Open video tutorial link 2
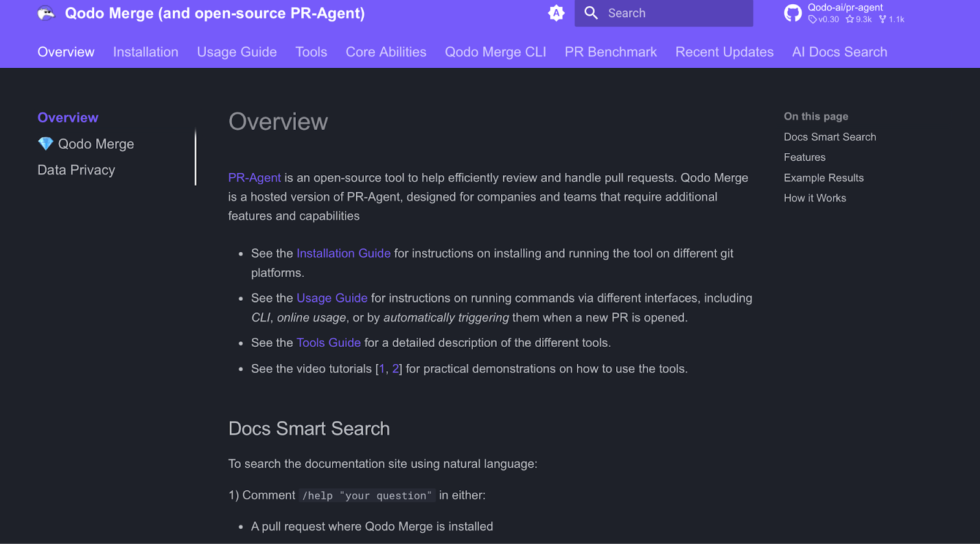 pyautogui.click(x=396, y=369)
